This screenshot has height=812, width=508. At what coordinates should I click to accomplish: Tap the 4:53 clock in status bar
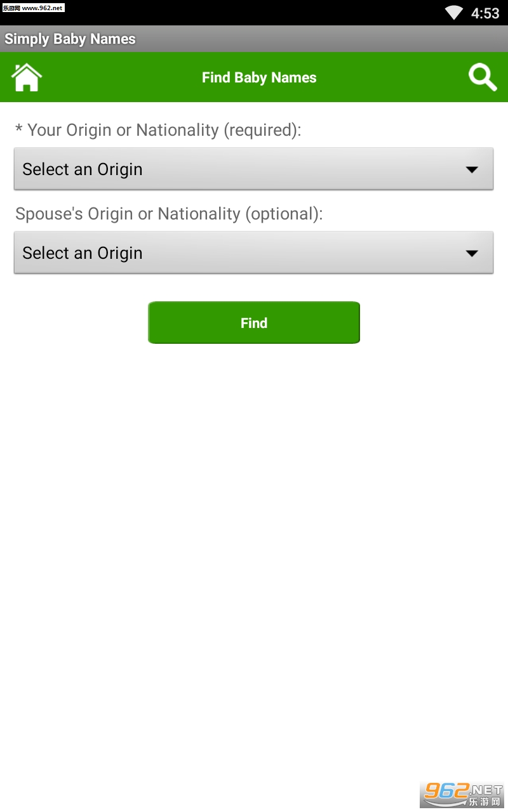click(x=485, y=13)
